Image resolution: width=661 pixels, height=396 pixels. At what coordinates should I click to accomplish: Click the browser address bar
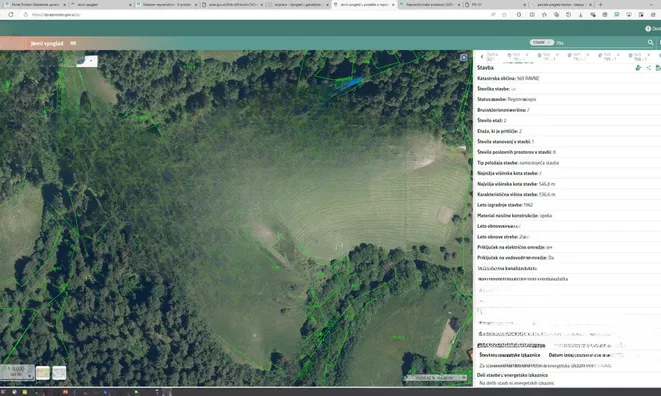(x=253, y=14)
